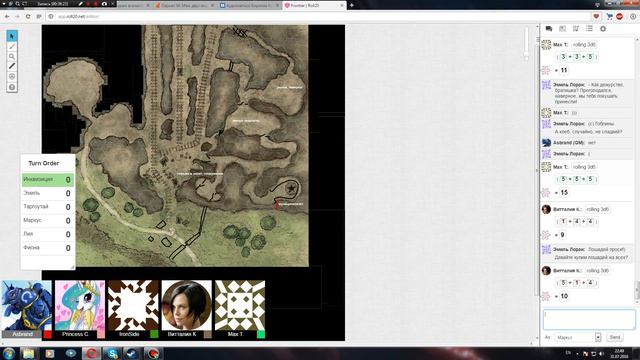Click the browser address bar

coord(318,16)
